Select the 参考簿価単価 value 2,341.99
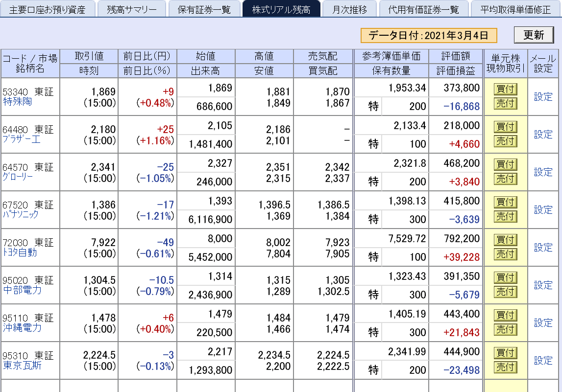 pos(407,351)
